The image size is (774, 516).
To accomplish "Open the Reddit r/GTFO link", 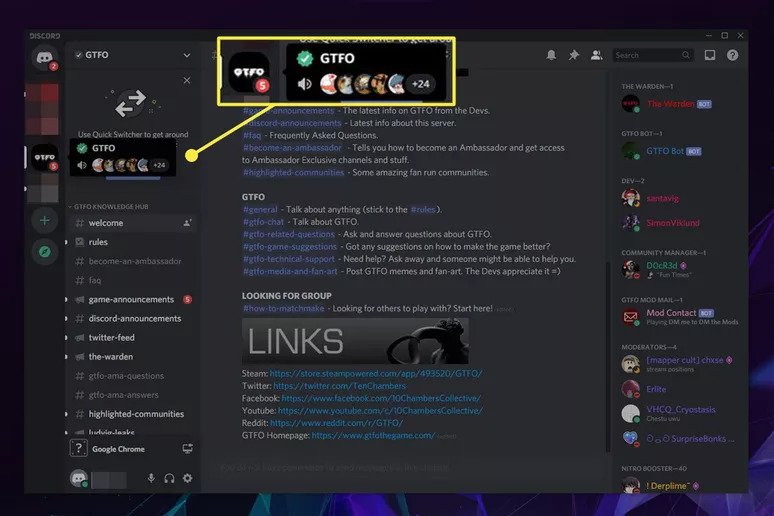I will pos(337,423).
